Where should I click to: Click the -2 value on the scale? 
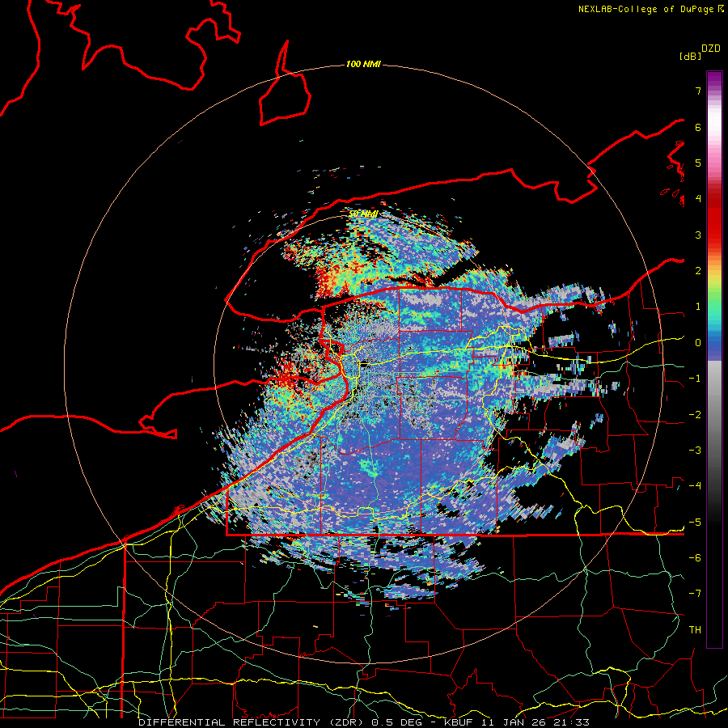tap(695, 415)
